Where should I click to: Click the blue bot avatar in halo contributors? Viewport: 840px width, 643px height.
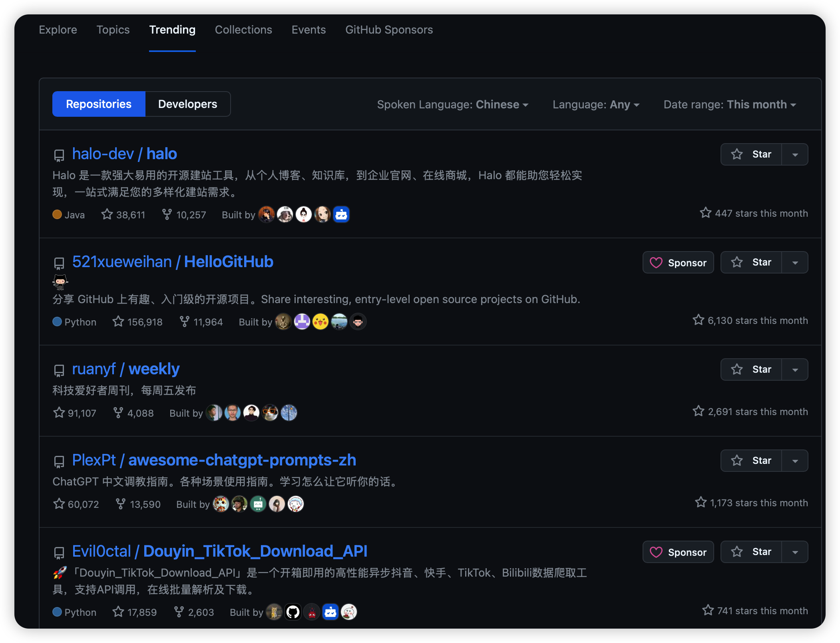[341, 215]
